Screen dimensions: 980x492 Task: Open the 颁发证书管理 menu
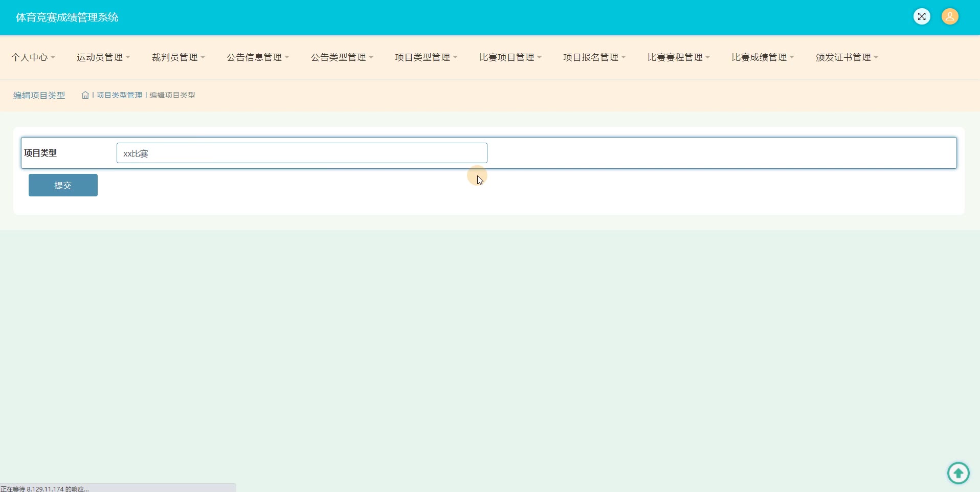click(x=847, y=57)
